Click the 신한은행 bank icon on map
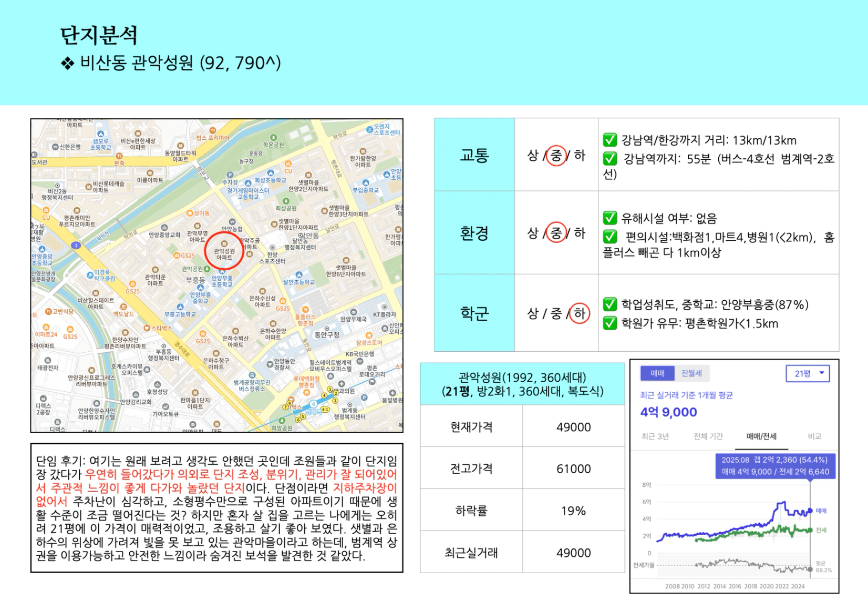This screenshot has width=868, height=612. coord(55,147)
